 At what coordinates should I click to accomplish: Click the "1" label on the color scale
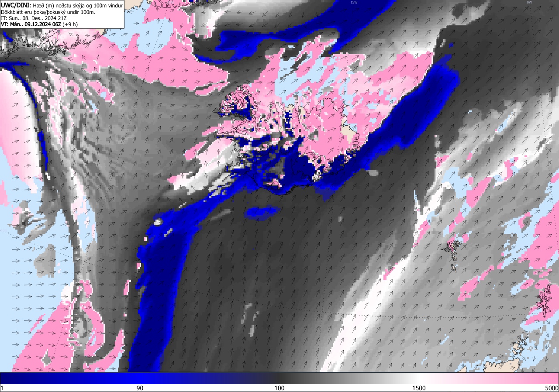2,388
